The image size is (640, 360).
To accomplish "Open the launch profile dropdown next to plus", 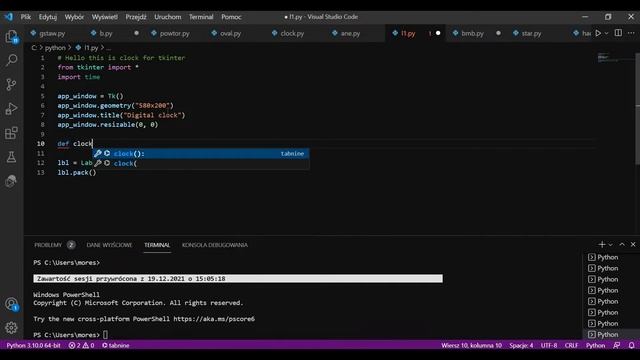I will (611, 244).
